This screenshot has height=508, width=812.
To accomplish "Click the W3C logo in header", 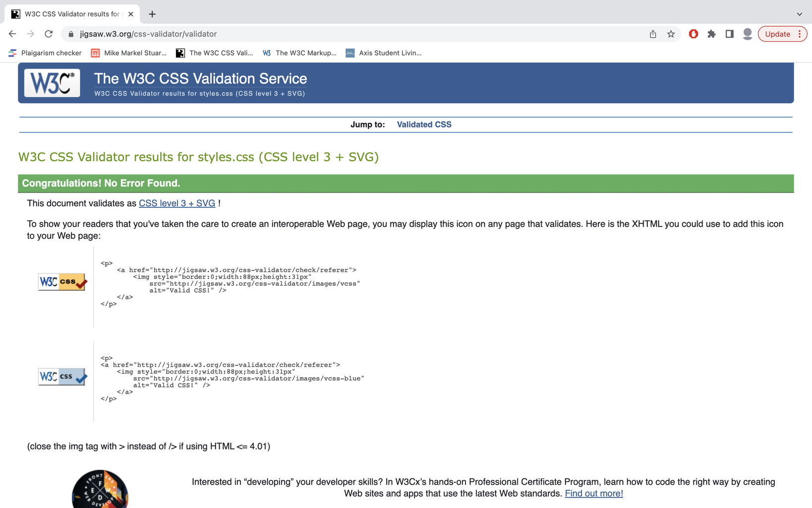I will (x=52, y=83).
